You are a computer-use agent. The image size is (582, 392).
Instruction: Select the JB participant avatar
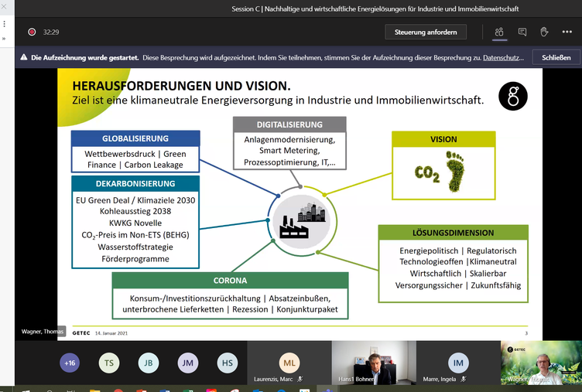pos(148,363)
